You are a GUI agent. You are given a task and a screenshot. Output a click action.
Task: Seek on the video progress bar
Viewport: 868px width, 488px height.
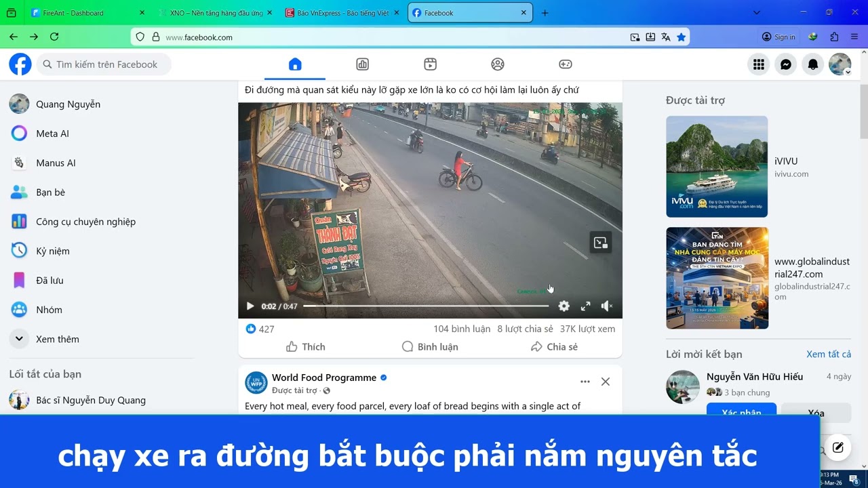pyautogui.click(x=426, y=306)
